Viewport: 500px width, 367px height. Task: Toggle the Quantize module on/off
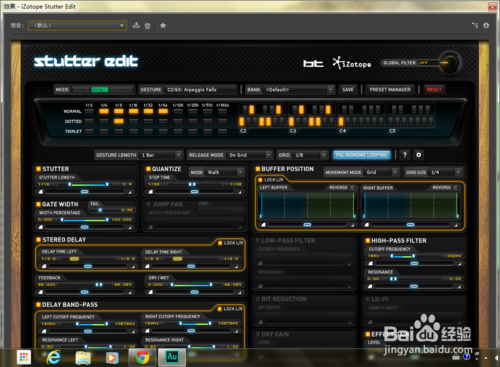[148, 169]
